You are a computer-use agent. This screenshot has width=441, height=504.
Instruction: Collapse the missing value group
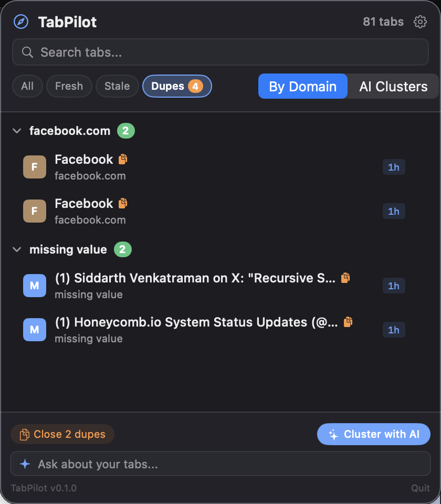(x=17, y=249)
